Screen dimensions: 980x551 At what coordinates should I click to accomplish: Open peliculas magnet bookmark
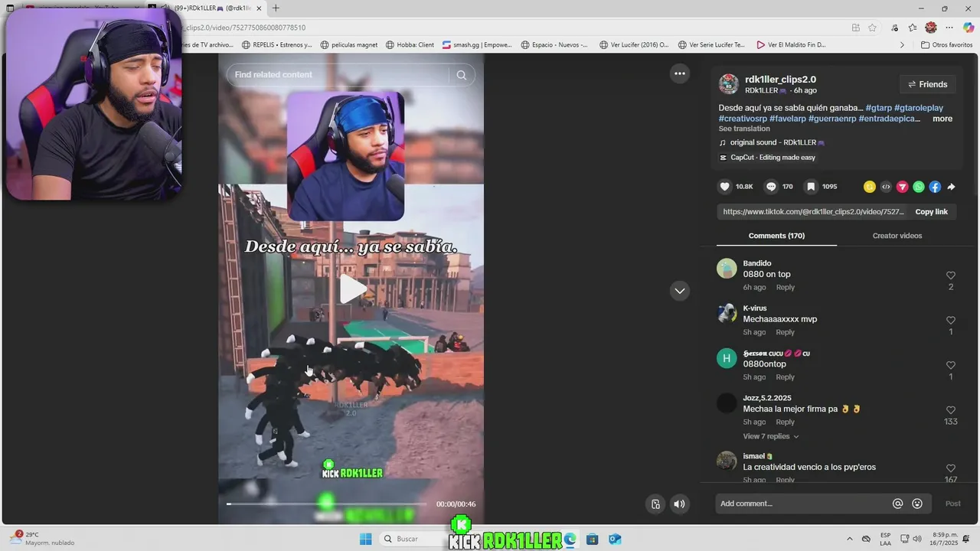pos(348,45)
